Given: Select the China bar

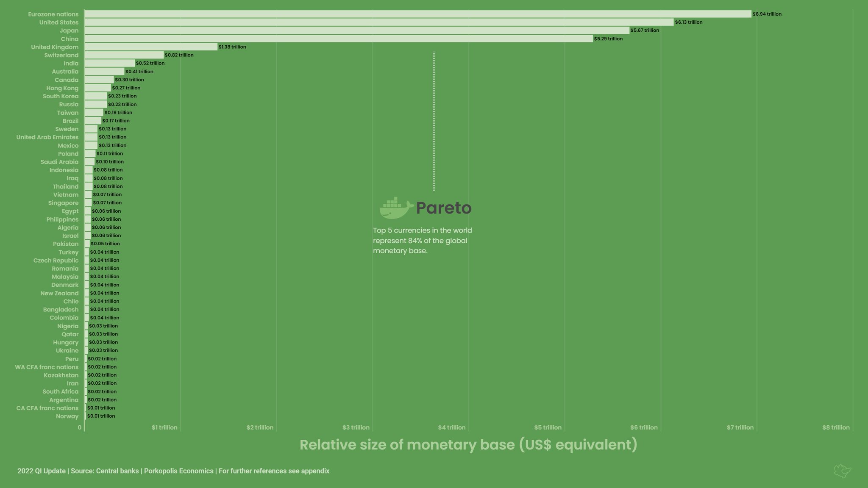Looking at the screenshot, I should 339,39.
